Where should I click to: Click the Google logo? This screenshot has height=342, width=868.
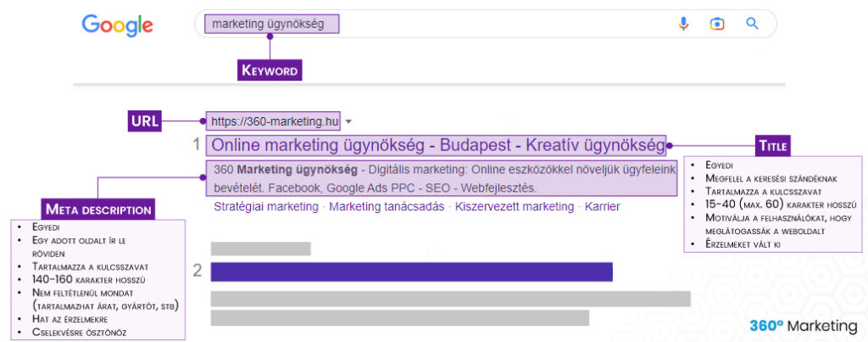click(117, 25)
